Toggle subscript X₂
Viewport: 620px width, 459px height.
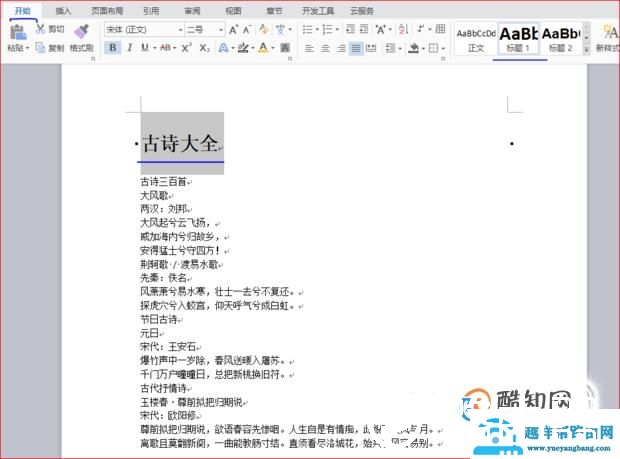(x=204, y=48)
